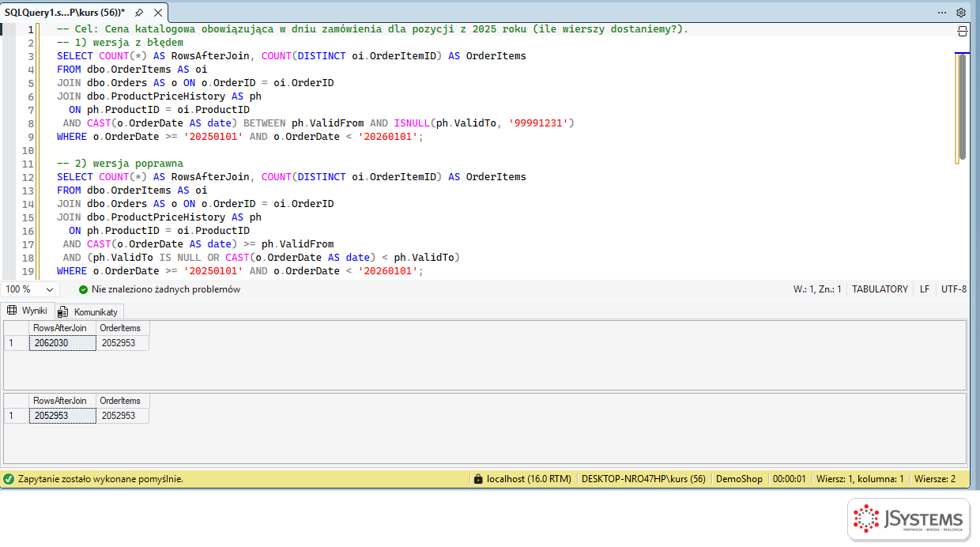Click the green no-problems check indicator
Screen dimensions: 980x547
[x=84, y=289]
